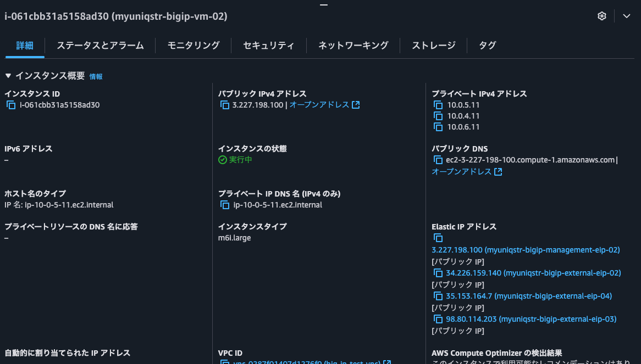Open the モニタリング tab
Viewport: 641px width, 364px height.
pos(194,46)
